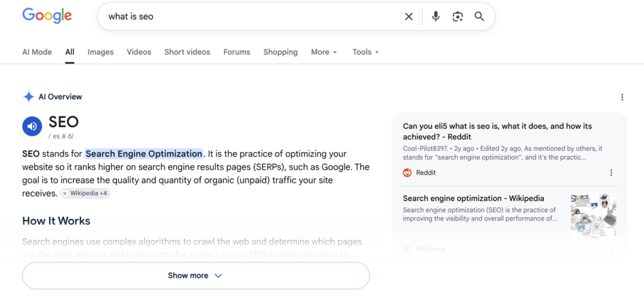
Task: Click the 'How It Works' heading
Action: point(56,221)
